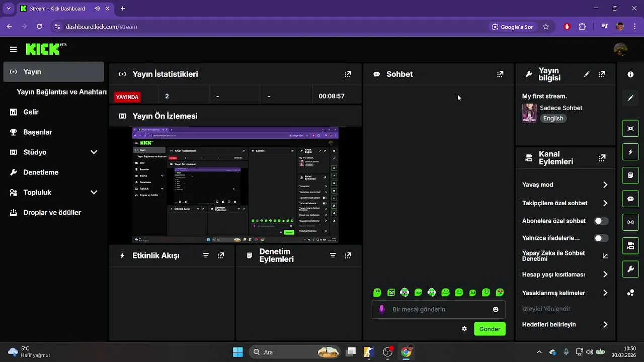This screenshot has width=644, height=362.
Task: Open Denetleme in the sidebar
Action: pos(53,172)
